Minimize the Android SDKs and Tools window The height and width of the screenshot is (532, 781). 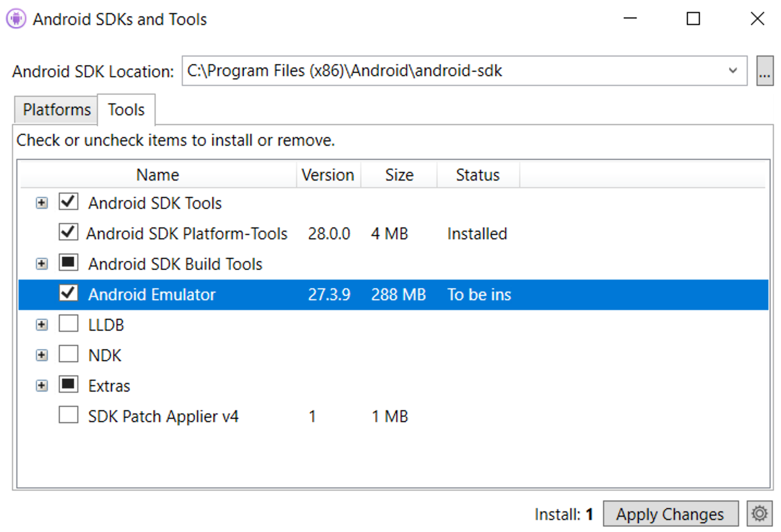[630, 18]
